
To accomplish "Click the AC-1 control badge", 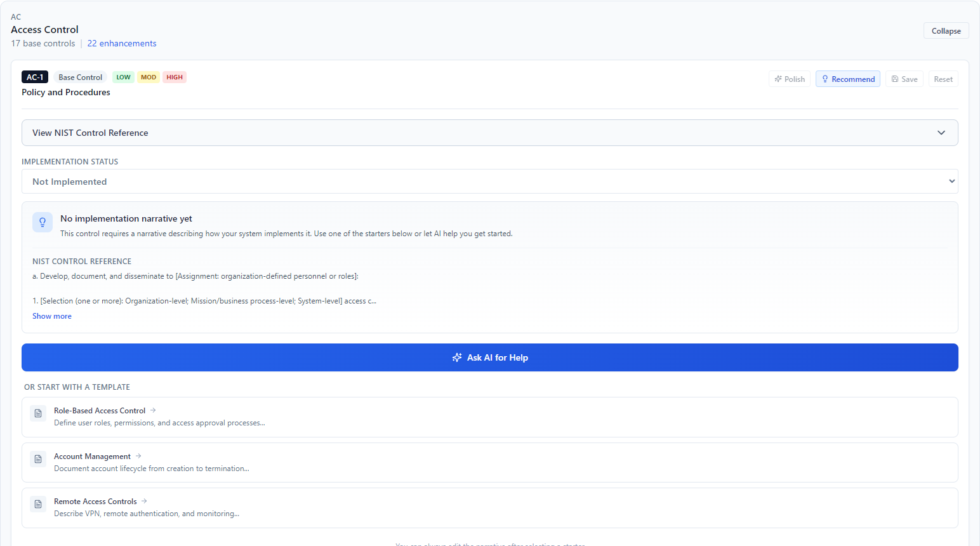I will point(35,77).
